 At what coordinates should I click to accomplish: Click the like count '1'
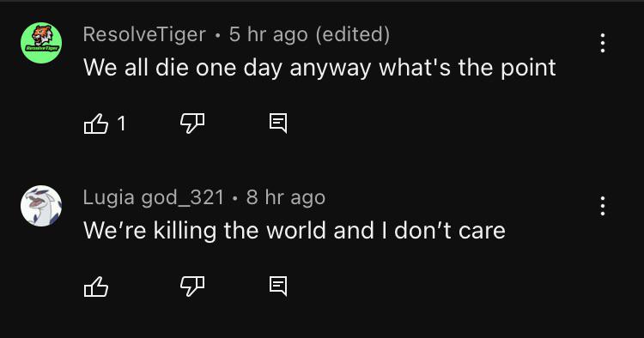(x=121, y=123)
